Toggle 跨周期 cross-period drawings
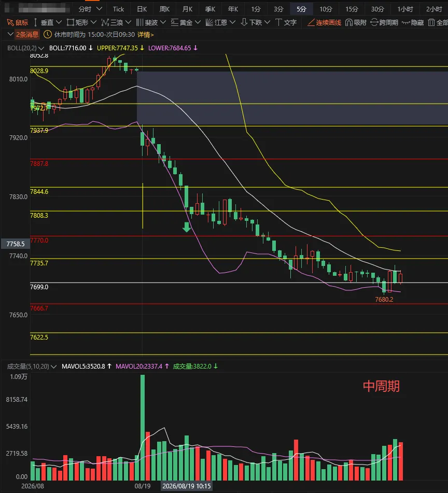The height and width of the screenshot is (493, 448). tap(384, 23)
